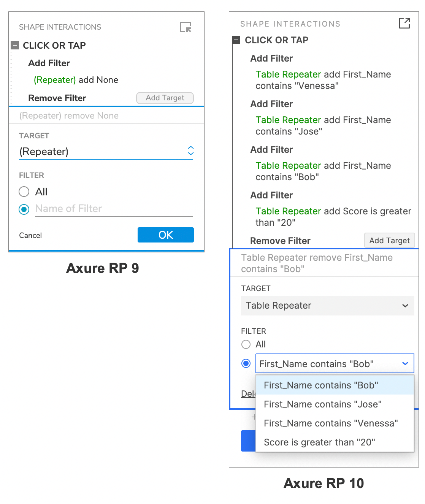Choose First_Name contains "Bob" from dropdown list

pos(335,385)
